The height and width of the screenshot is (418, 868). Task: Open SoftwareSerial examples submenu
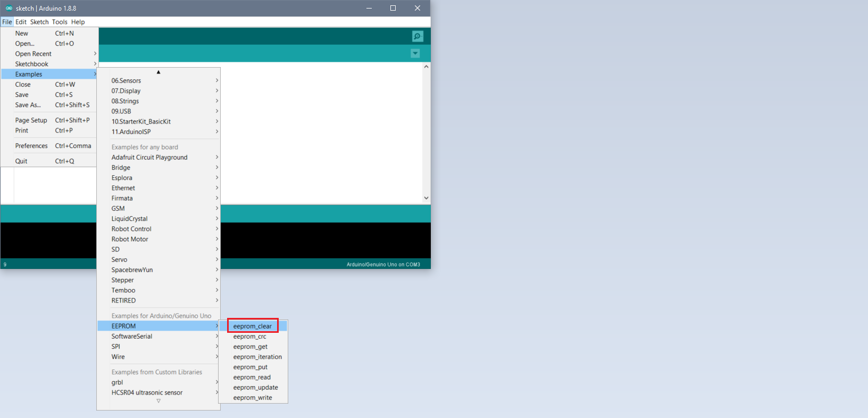click(158, 337)
